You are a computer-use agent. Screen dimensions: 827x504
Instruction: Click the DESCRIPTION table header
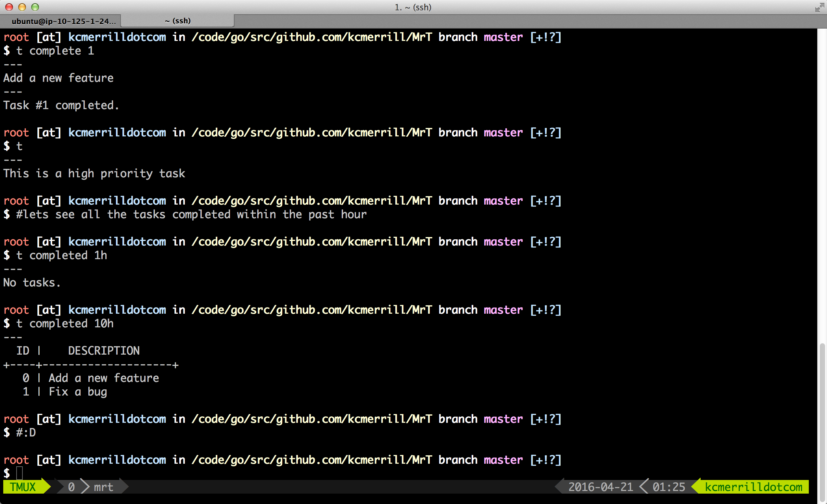click(x=104, y=351)
